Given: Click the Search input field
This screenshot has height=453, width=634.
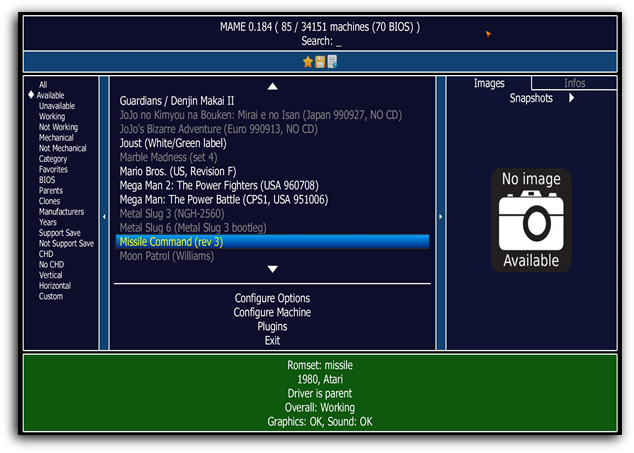Looking at the screenshot, I should point(321,41).
